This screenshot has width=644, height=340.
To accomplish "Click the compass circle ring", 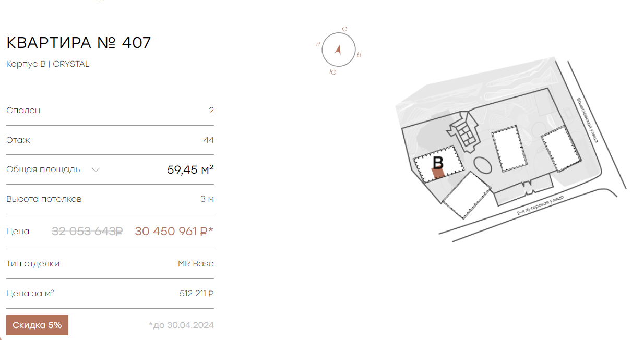I will pyautogui.click(x=338, y=50).
